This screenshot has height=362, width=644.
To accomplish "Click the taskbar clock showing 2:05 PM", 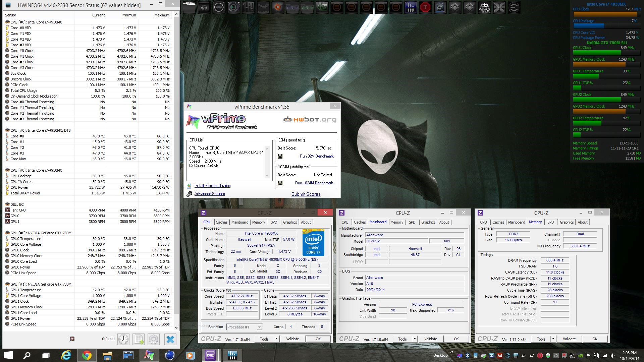I will tap(629, 356).
